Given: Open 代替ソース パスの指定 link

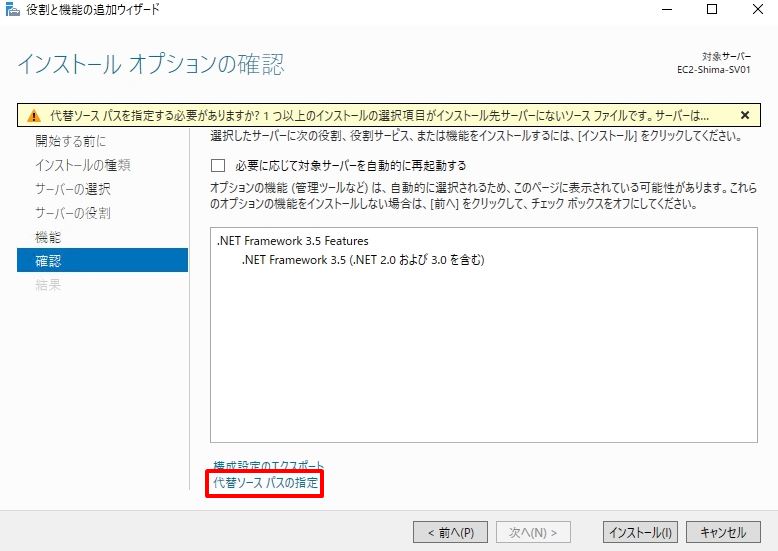Looking at the screenshot, I should (265, 482).
